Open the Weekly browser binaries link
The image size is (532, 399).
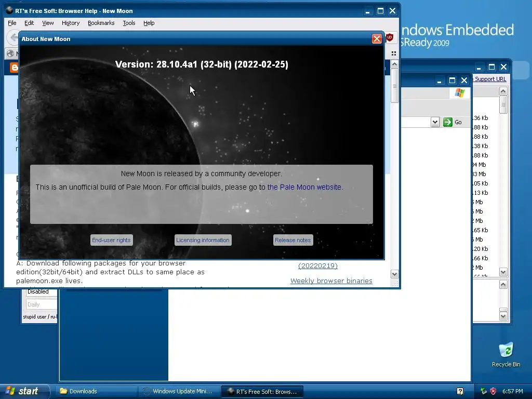[331, 281]
